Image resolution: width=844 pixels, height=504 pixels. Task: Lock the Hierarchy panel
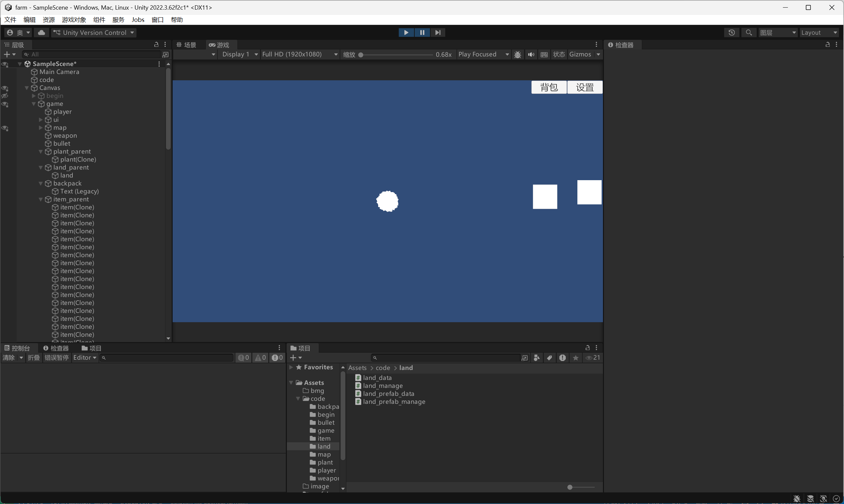click(156, 44)
